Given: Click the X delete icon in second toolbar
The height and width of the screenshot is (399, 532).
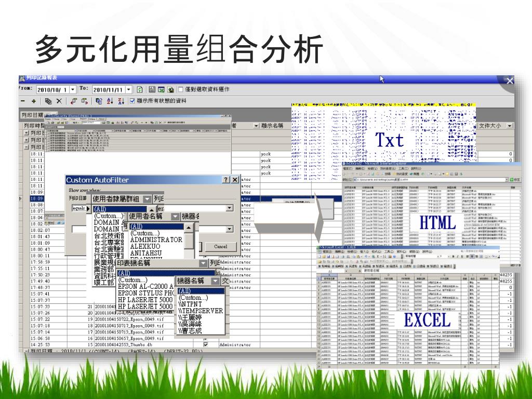Looking at the screenshot, I should coord(59,101).
